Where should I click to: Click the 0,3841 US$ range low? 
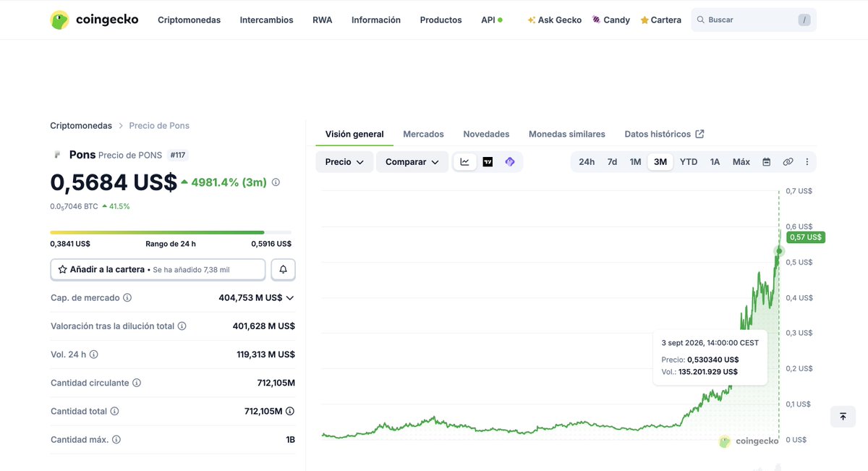coord(70,244)
